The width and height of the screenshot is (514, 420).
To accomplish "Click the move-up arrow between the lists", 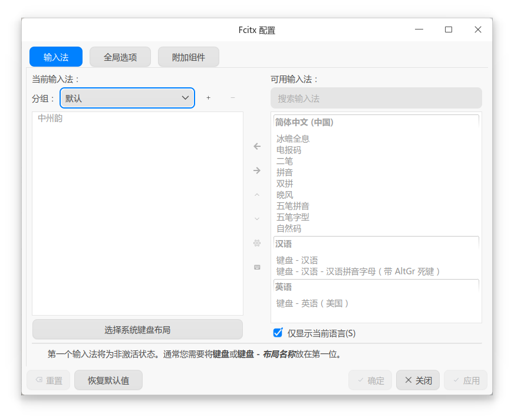I will [x=257, y=195].
